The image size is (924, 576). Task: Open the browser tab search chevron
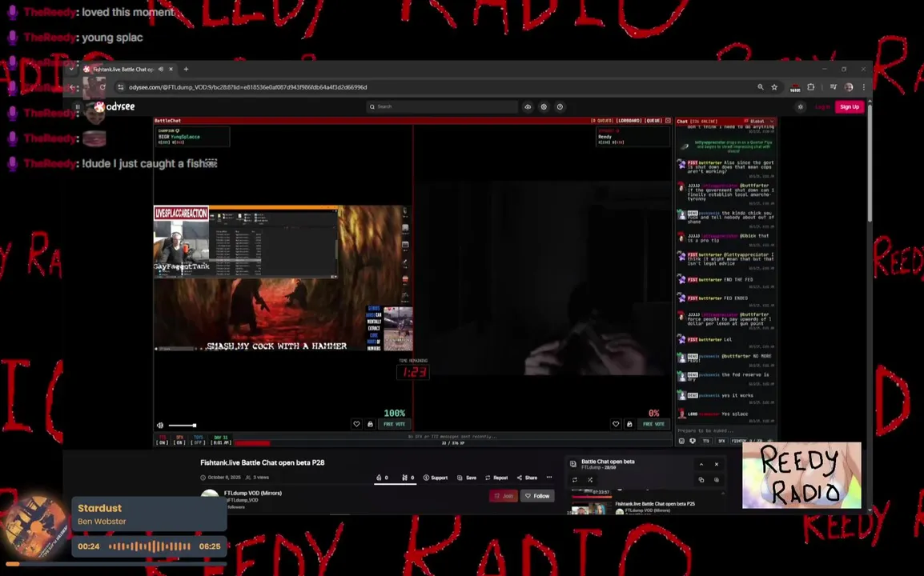pyautogui.click(x=71, y=69)
